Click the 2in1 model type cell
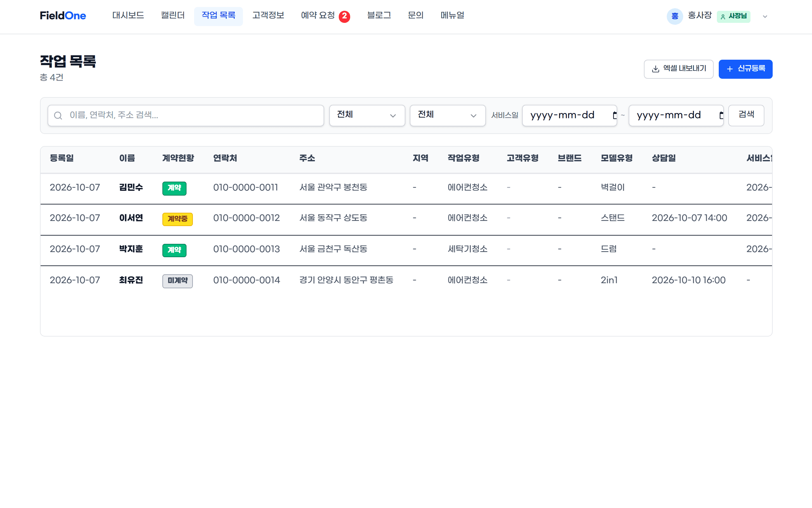Screen dimensions: 812x508 tap(609, 280)
